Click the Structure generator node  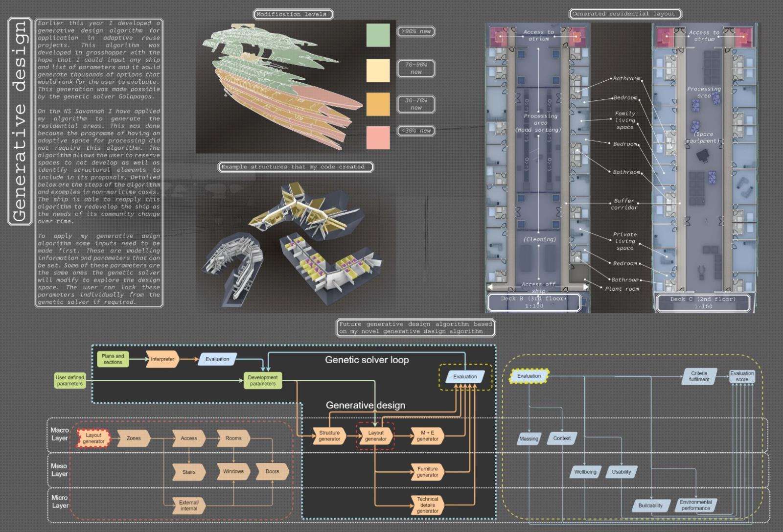329,436
